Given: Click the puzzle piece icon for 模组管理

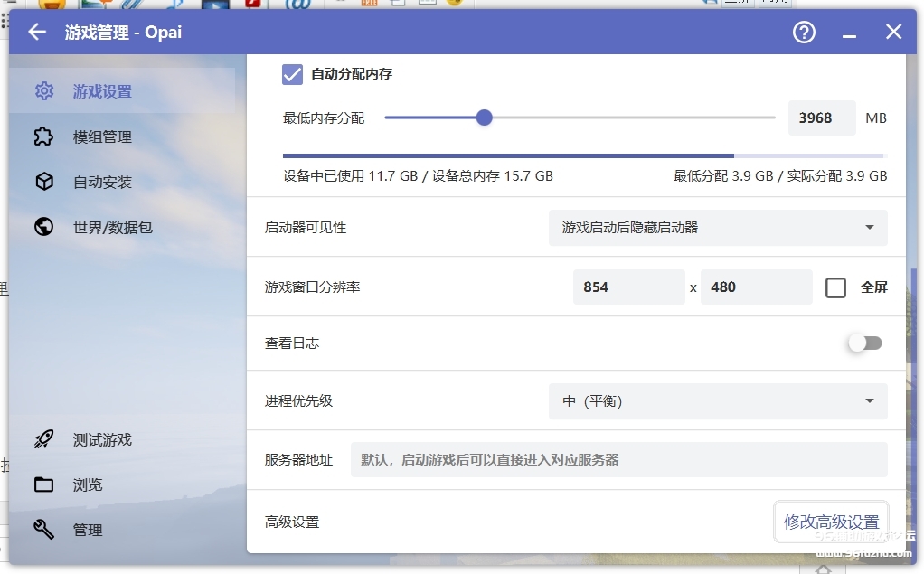Looking at the screenshot, I should pos(43,136).
